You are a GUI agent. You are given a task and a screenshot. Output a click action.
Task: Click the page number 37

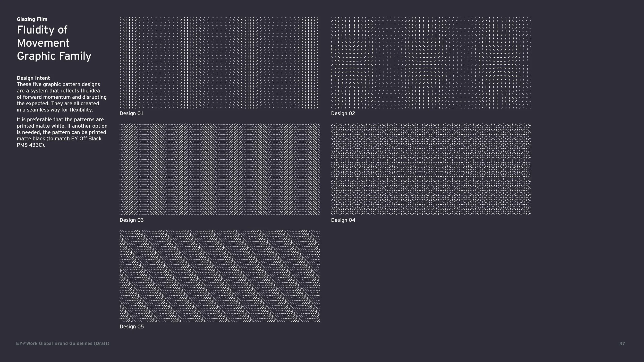click(622, 344)
